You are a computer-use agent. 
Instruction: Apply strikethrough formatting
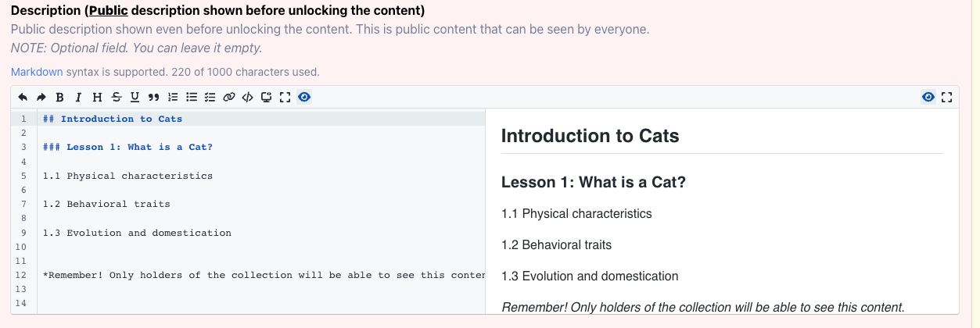(x=116, y=98)
